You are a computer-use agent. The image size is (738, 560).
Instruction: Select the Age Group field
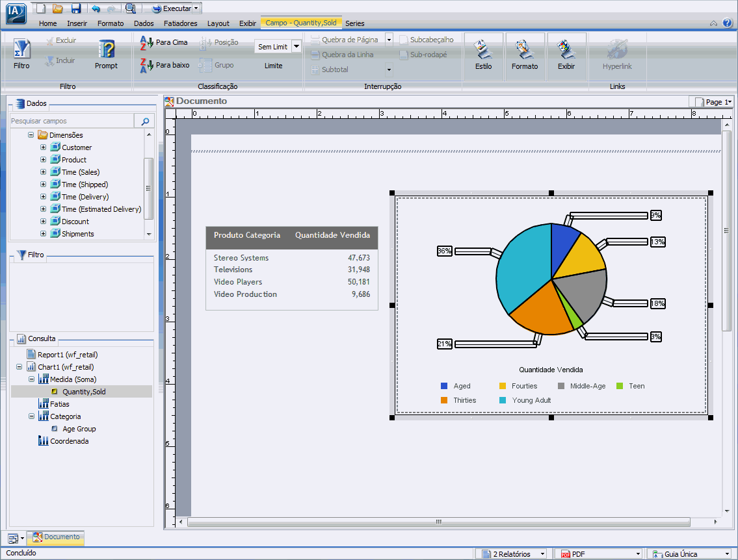pos(79,429)
